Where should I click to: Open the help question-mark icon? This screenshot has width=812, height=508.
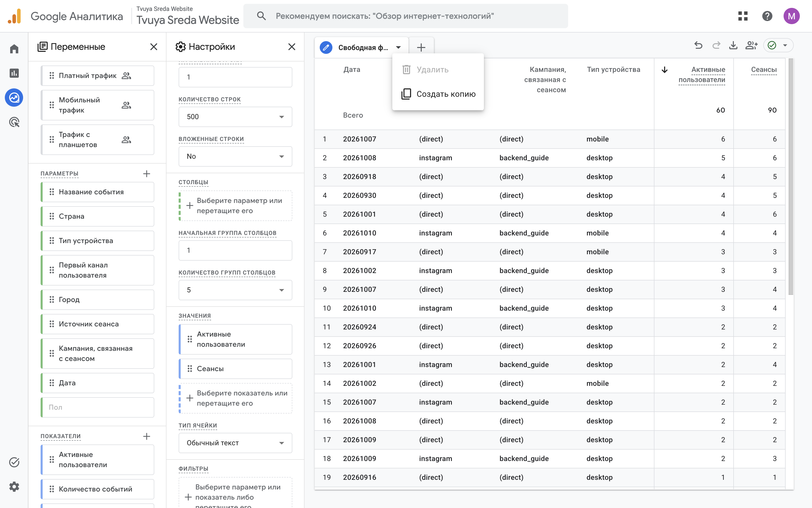click(767, 16)
